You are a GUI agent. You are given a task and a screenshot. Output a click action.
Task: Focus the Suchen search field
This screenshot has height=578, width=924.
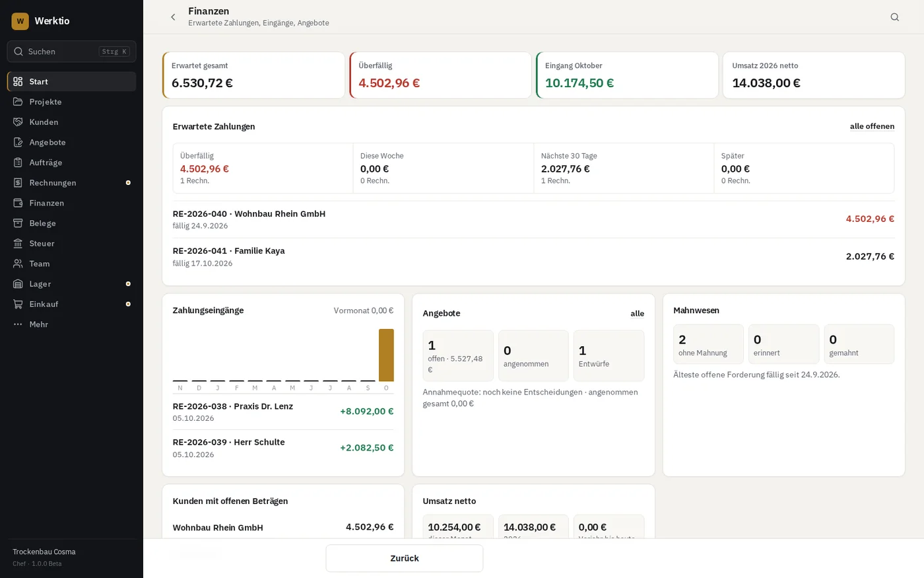point(71,52)
